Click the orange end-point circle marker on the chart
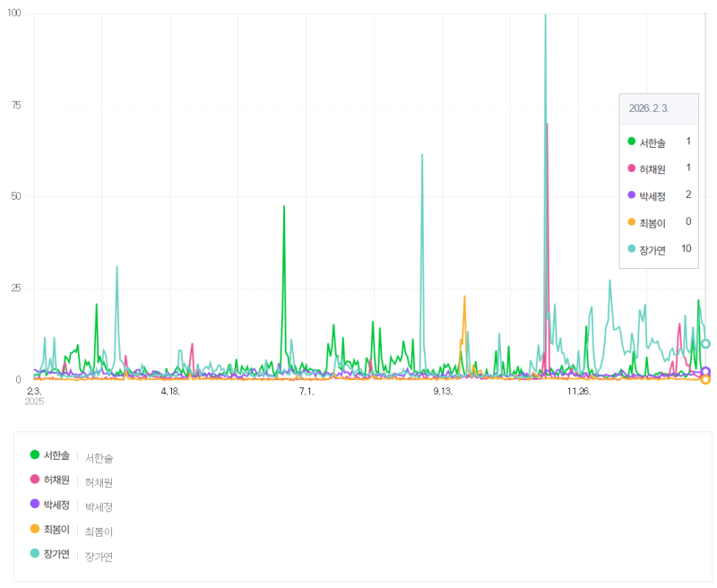717x588 pixels. click(705, 379)
